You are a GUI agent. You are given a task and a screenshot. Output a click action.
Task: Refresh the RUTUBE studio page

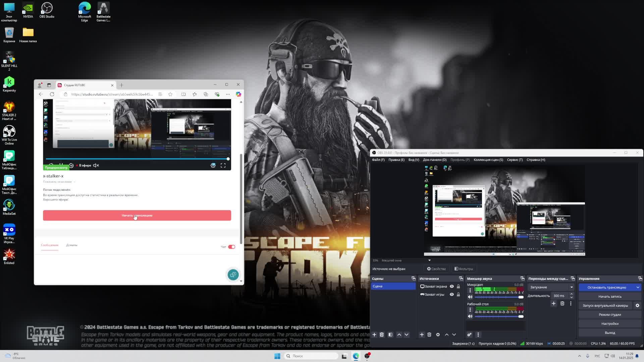[52, 94]
